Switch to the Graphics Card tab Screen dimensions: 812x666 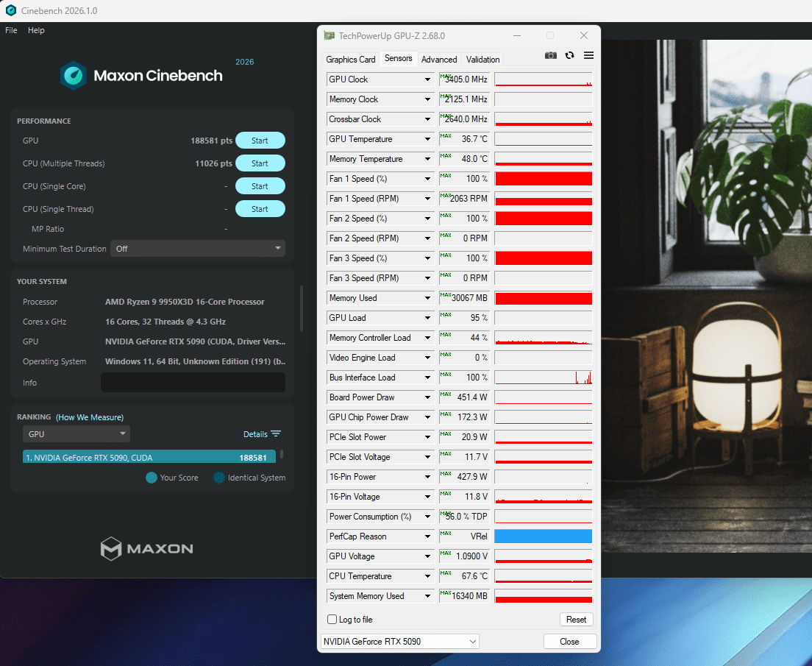(x=351, y=59)
